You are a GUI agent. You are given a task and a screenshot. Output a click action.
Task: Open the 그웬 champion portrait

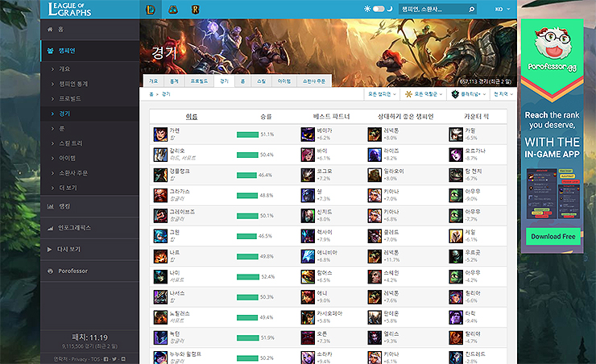click(x=160, y=236)
